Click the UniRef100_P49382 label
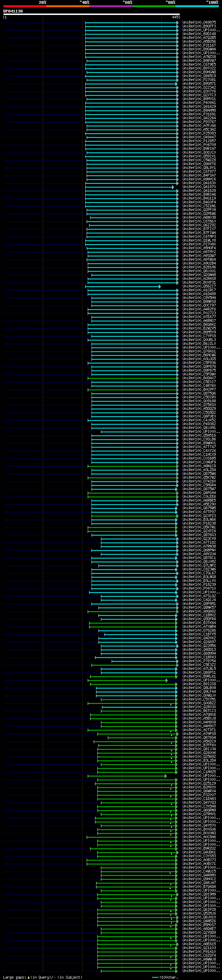This screenshot has height=980, width=222. (x=199, y=424)
